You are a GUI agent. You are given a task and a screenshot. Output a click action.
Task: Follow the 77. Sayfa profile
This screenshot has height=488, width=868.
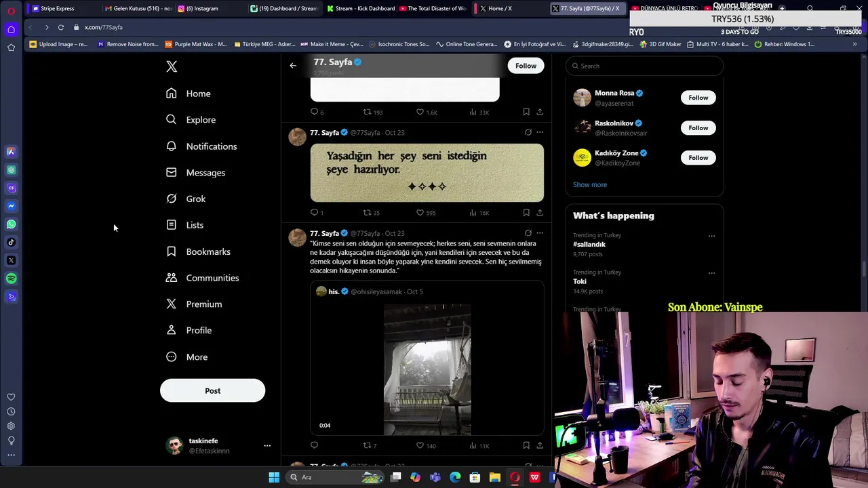tap(526, 66)
